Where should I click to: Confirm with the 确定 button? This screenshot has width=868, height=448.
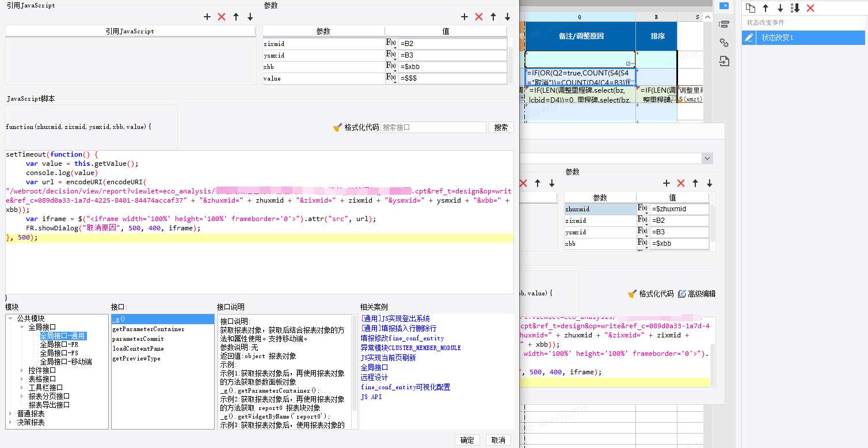click(467, 440)
